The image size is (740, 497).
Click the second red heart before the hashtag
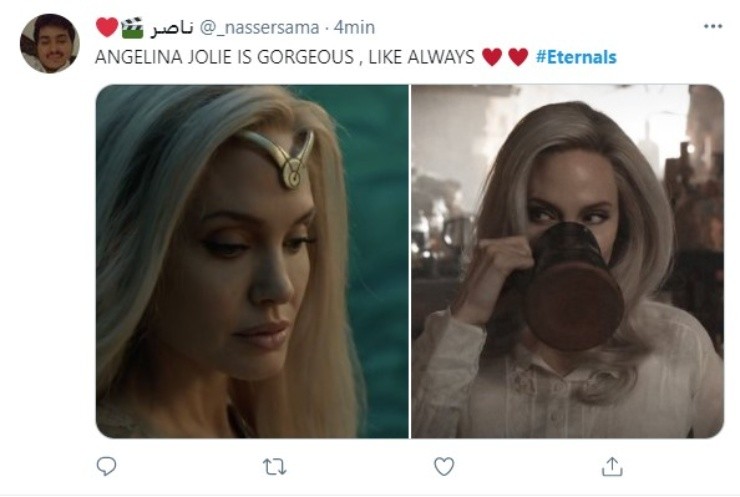(x=517, y=57)
